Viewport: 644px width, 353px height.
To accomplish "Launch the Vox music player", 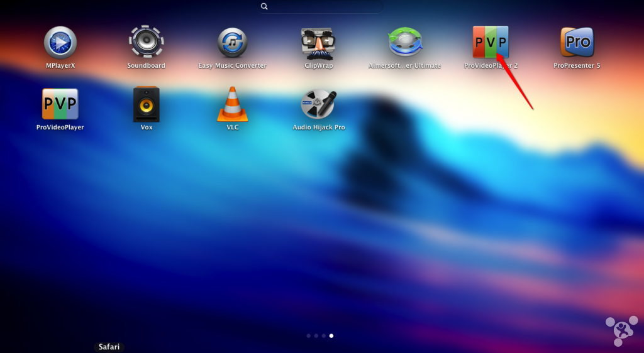I will point(146,104).
